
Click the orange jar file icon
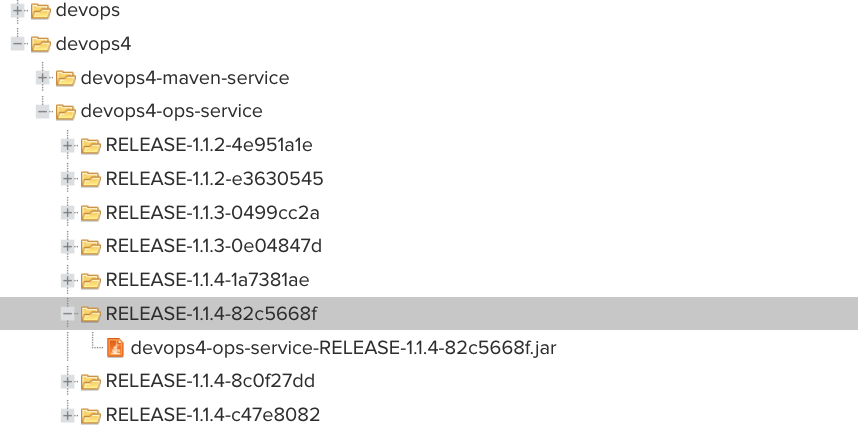pos(115,348)
